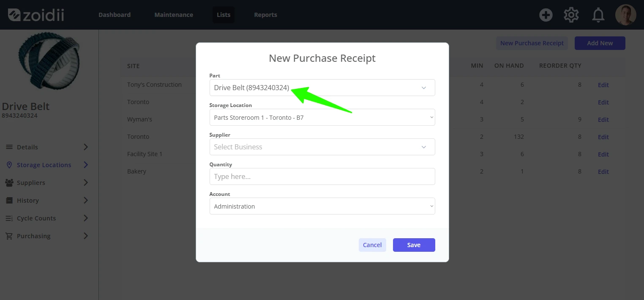The height and width of the screenshot is (300, 644).
Task: Save the purchase receipt
Action: 414,245
